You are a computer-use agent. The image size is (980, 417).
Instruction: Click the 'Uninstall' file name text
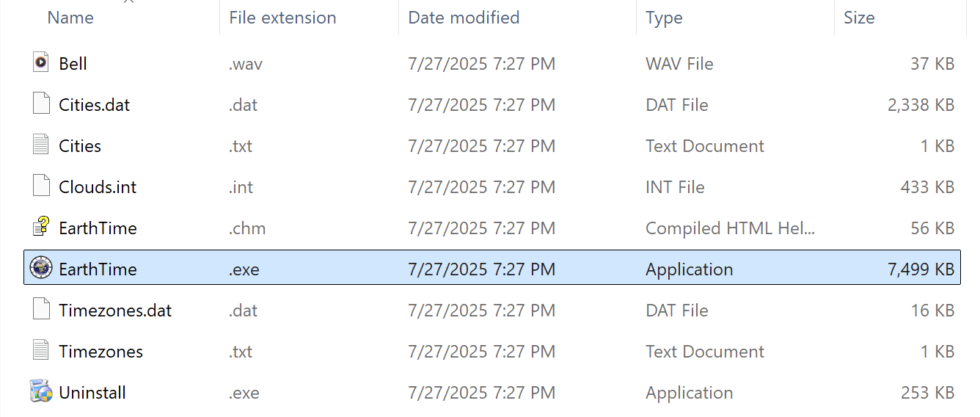92,393
